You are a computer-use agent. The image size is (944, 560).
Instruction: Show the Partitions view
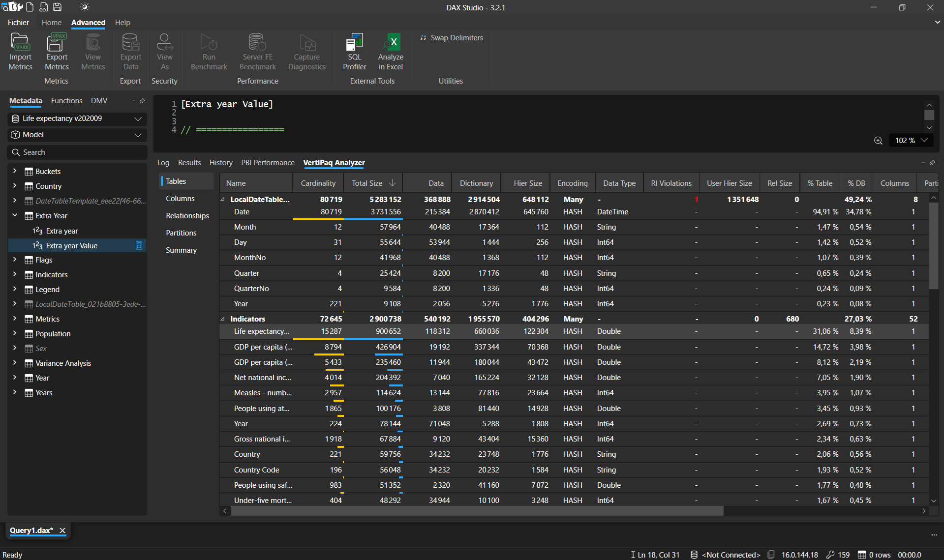click(181, 233)
